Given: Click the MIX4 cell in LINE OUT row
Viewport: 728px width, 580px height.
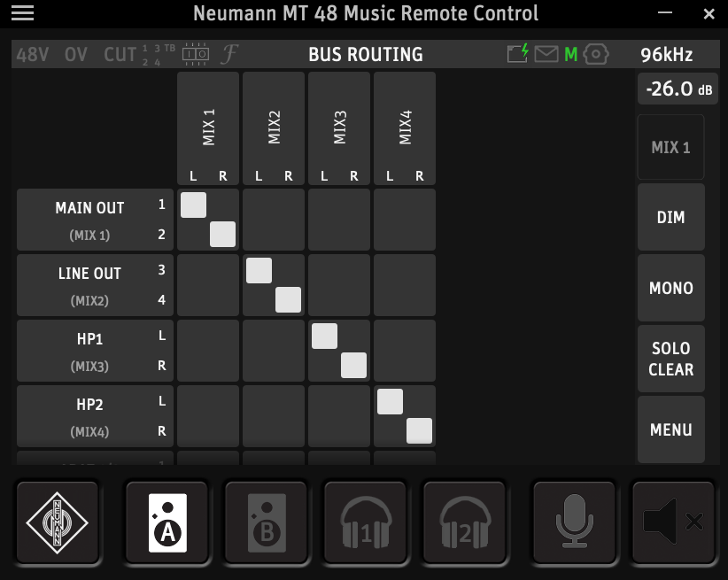Looking at the screenshot, I should 405,285.
